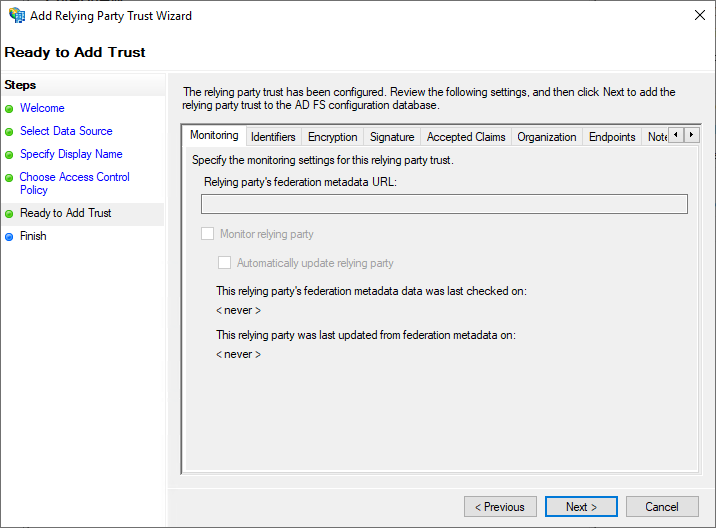
Task: Select the Finish step
Action: click(x=33, y=236)
